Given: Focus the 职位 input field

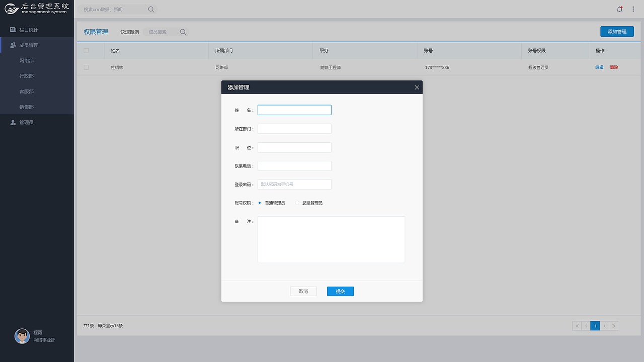Looking at the screenshot, I should 294,147.
